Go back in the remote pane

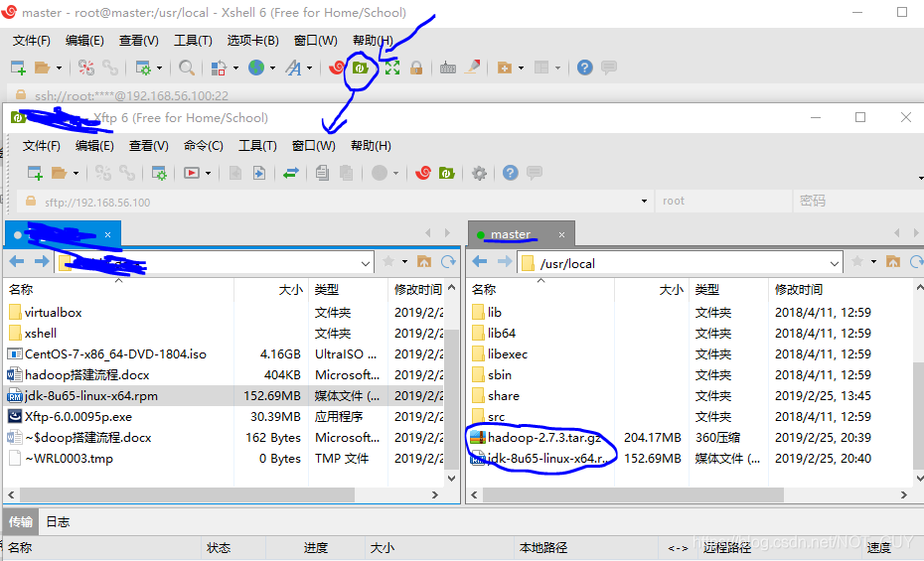(x=480, y=261)
